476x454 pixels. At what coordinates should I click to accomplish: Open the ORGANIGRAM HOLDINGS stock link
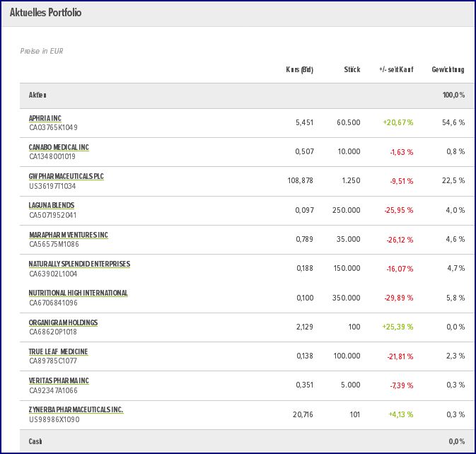(x=63, y=322)
